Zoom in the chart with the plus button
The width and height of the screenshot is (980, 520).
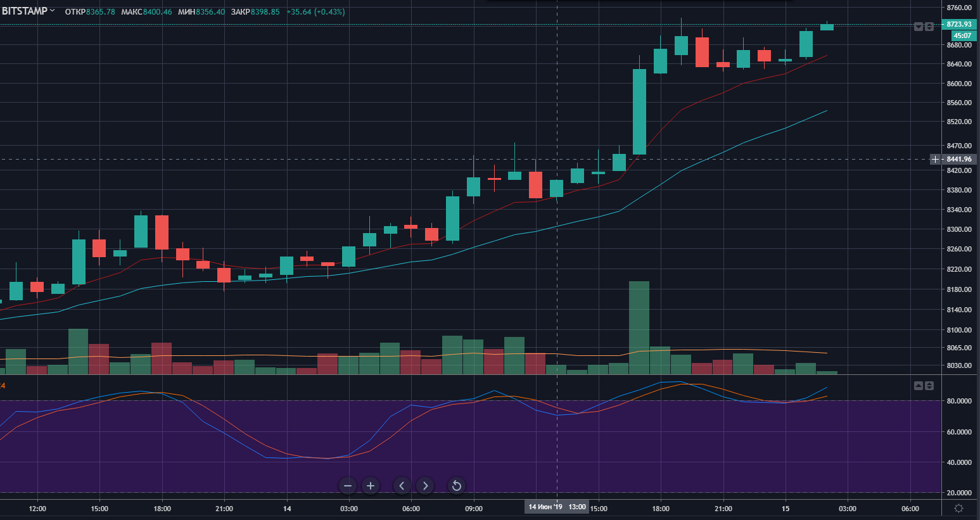371,486
